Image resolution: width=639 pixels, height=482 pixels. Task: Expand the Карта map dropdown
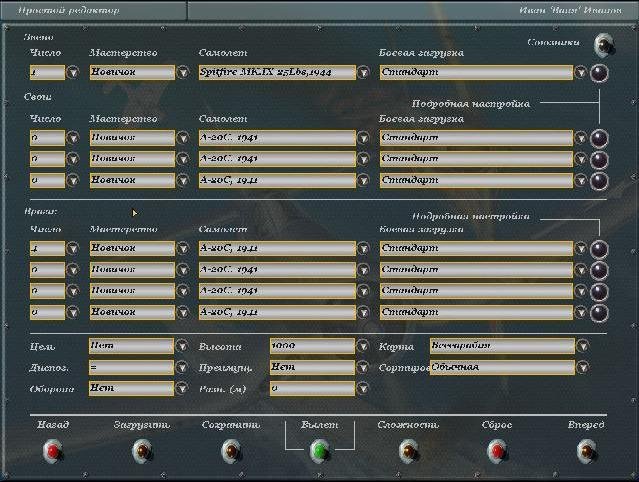coord(583,346)
